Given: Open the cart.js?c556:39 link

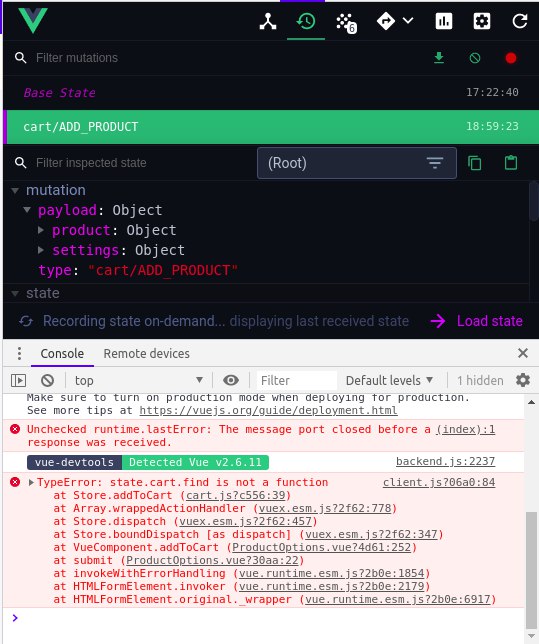Looking at the screenshot, I should point(235,495).
